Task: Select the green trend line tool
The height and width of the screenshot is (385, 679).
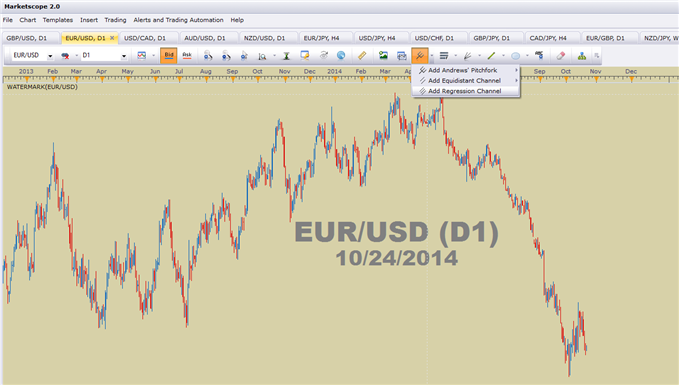Action: (491, 55)
